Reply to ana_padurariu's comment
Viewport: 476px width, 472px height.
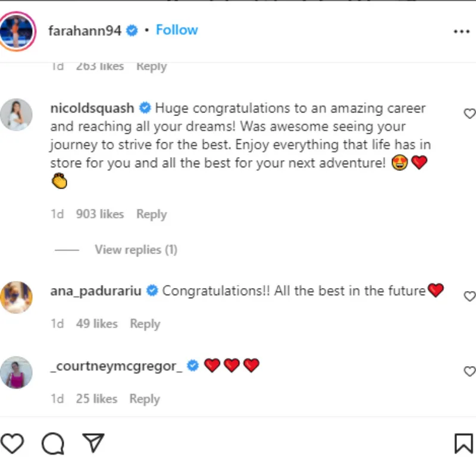[x=145, y=324]
